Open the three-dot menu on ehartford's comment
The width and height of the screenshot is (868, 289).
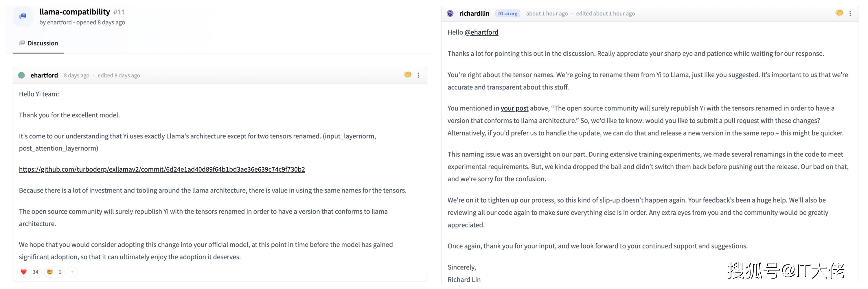coord(418,75)
